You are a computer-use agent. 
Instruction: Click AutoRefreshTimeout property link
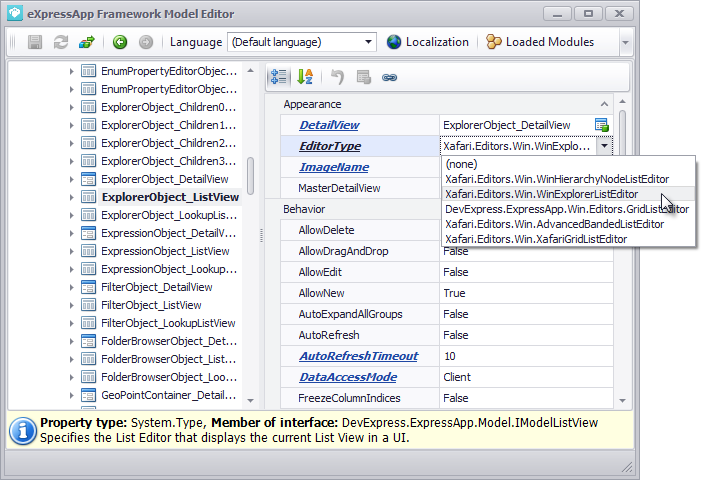pos(359,356)
